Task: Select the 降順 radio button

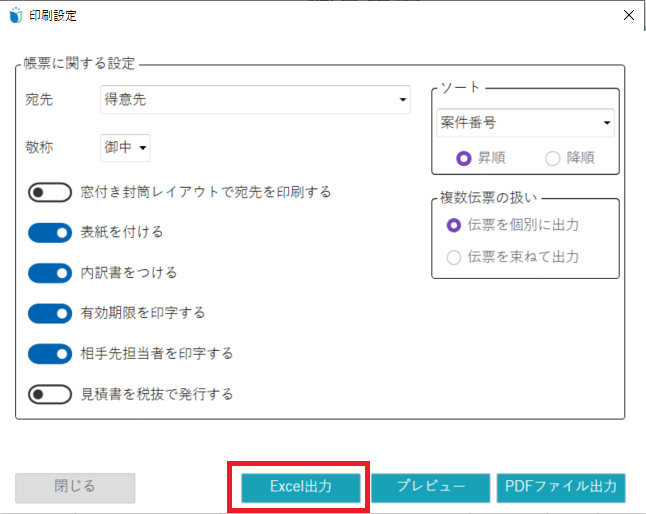Action: click(x=552, y=158)
